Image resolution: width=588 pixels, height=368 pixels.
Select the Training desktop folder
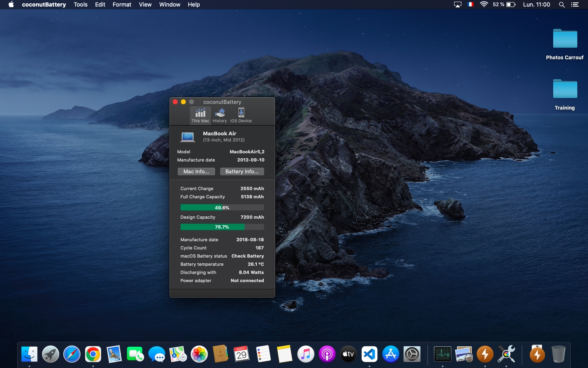click(x=565, y=90)
